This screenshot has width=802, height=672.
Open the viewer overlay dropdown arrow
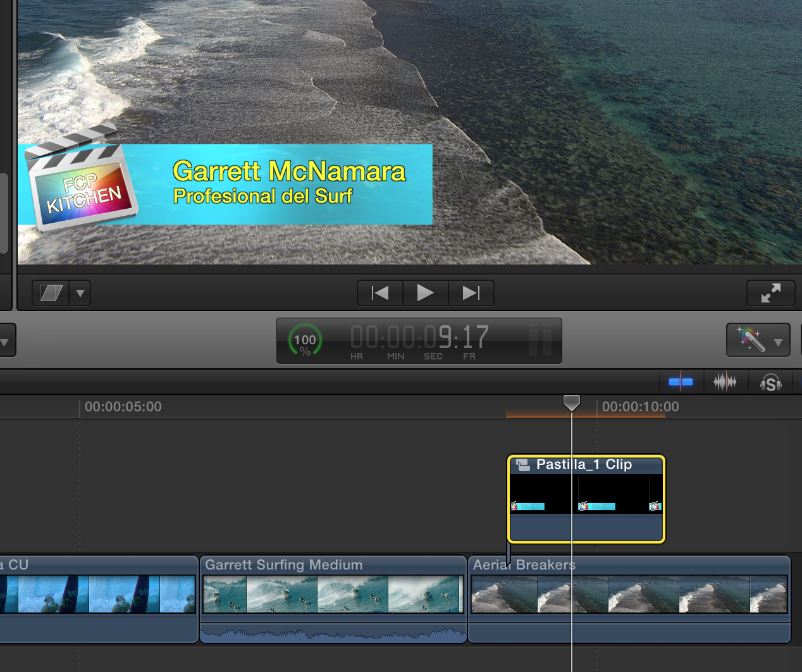tap(80, 293)
